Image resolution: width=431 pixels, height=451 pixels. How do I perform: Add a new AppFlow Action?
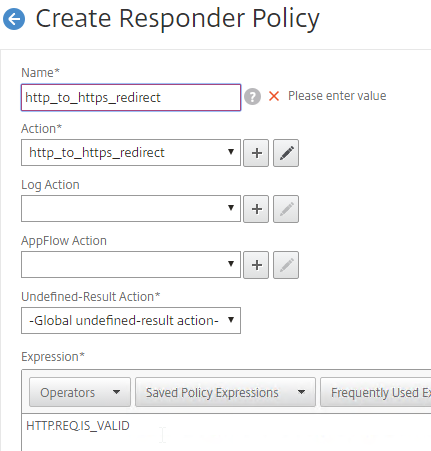click(256, 265)
